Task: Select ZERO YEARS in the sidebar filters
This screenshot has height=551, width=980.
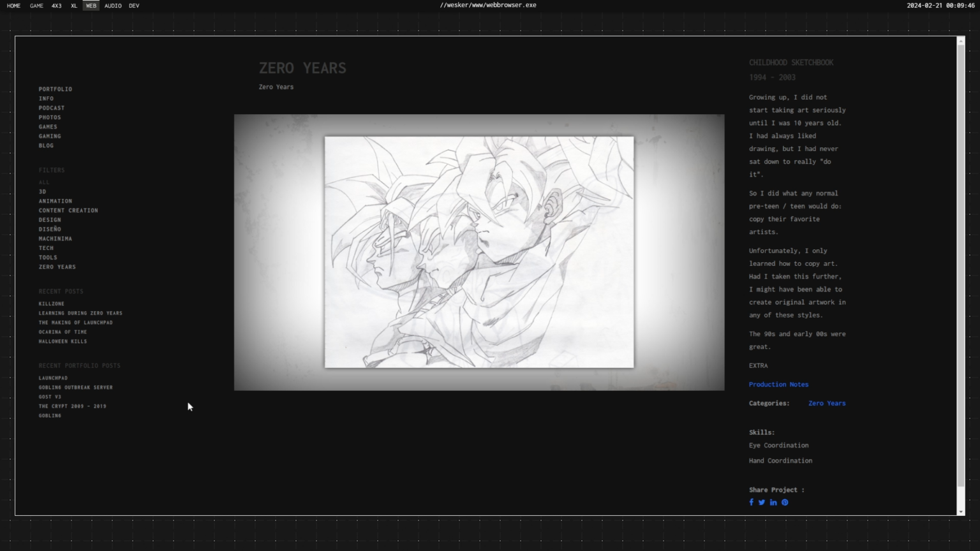Action: tap(57, 267)
